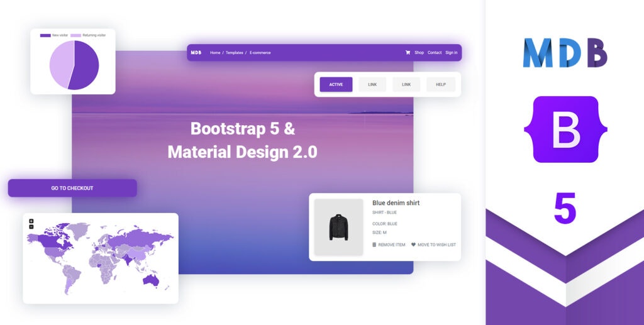Click the MDB logo in the purple navbar

[x=196, y=53]
